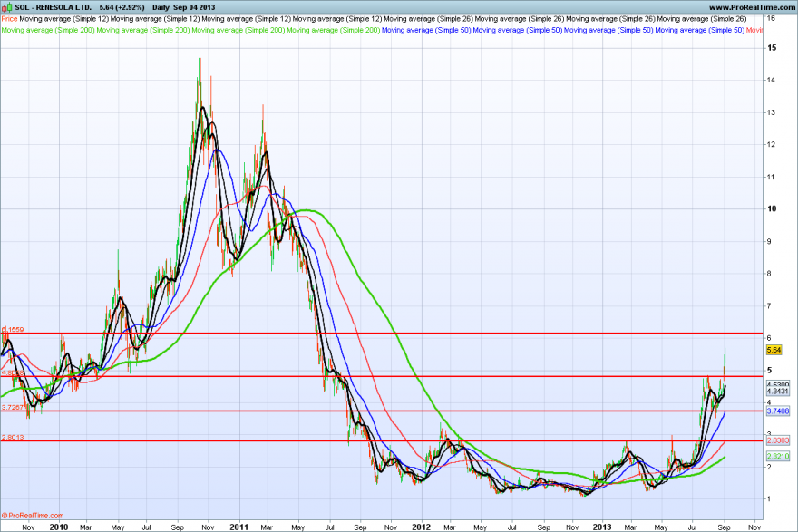This screenshot has height=532, width=798.
Task: Click the 2012 year label on time axis
Action: point(421,527)
